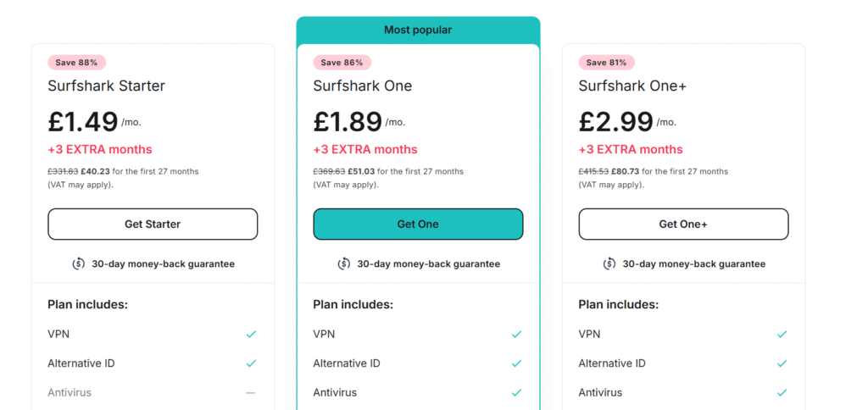Click Antivirus dash icon in Starter plan

pyautogui.click(x=251, y=392)
